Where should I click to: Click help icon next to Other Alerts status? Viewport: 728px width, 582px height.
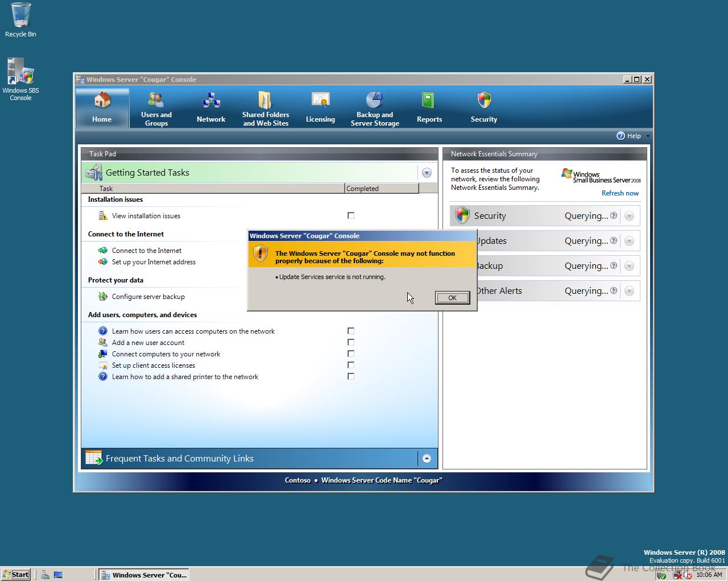pyautogui.click(x=614, y=290)
